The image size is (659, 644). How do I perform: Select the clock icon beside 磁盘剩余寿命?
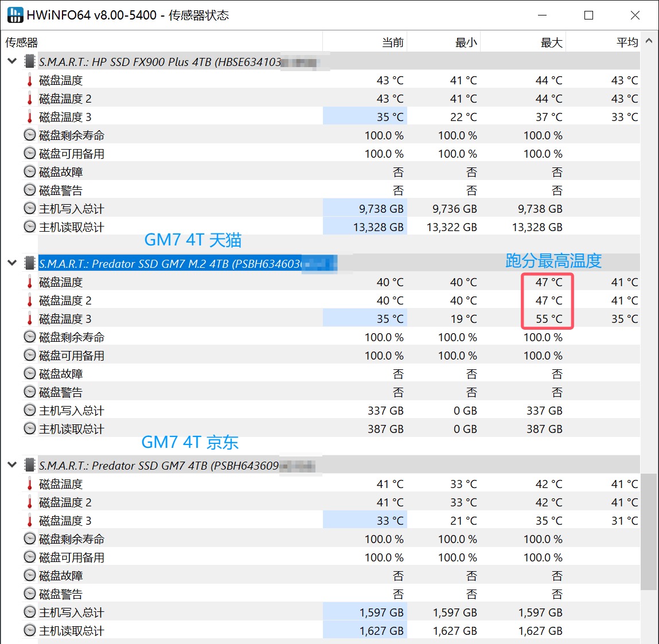point(29,134)
